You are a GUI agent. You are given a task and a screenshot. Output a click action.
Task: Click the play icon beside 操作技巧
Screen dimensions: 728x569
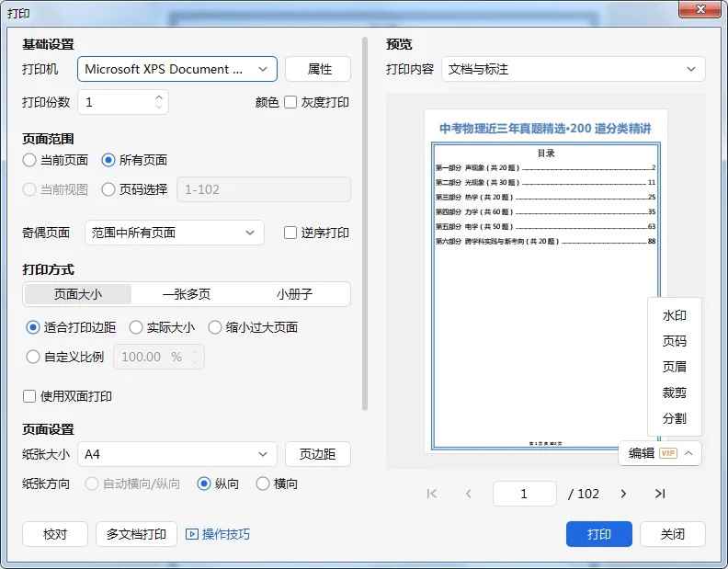click(x=192, y=534)
